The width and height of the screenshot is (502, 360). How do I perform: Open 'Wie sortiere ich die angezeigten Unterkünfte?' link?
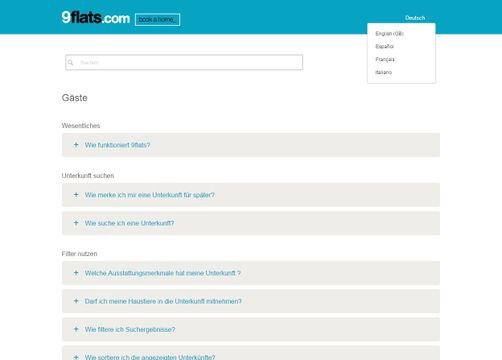click(150, 357)
